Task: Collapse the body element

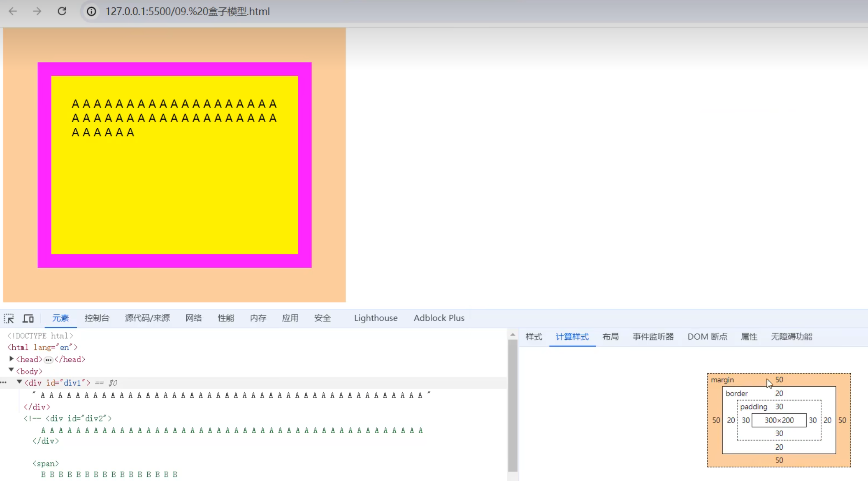Action: pyautogui.click(x=11, y=370)
